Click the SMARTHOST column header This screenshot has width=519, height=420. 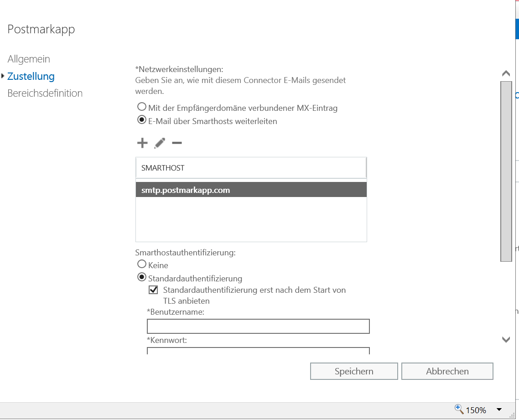click(251, 168)
